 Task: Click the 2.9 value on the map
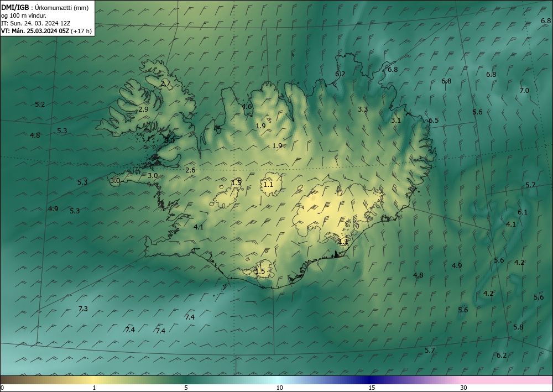tap(143, 109)
